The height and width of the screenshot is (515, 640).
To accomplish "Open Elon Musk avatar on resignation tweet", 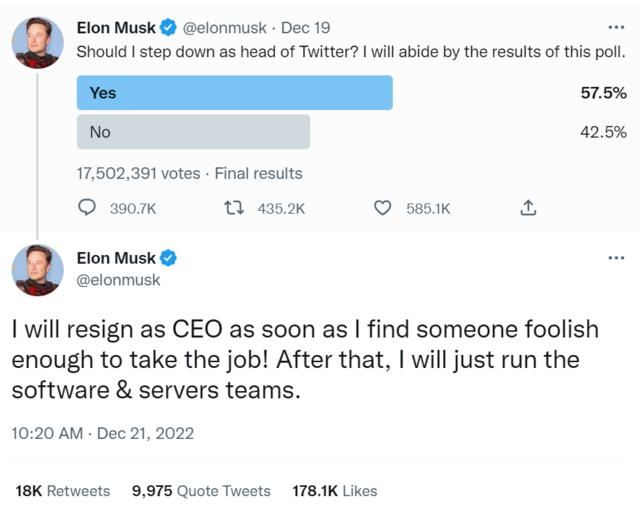I will tap(38, 270).
